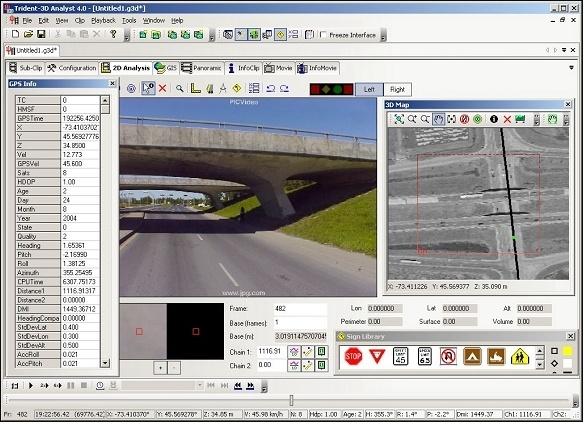Screen dimensions: 587x424
Task: Switch to the Left camera view
Action: coord(369,89)
